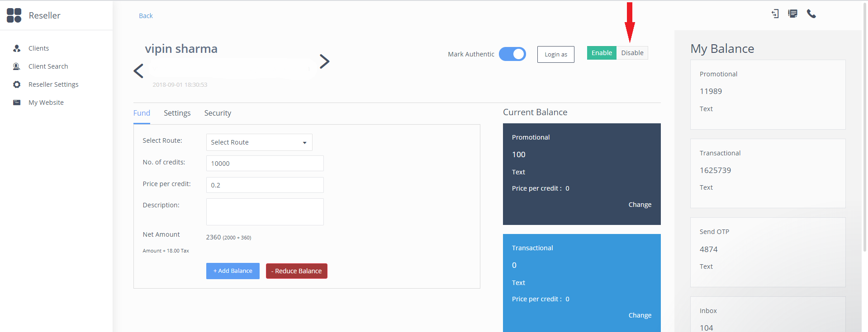Screen dimensions: 868x332
Task: Select the Disable option
Action: pos(632,53)
